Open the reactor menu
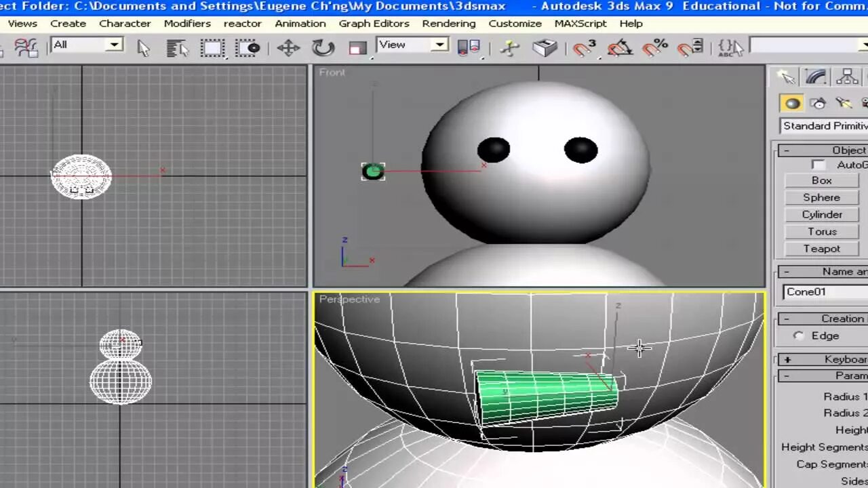The image size is (868, 488). click(x=242, y=23)
